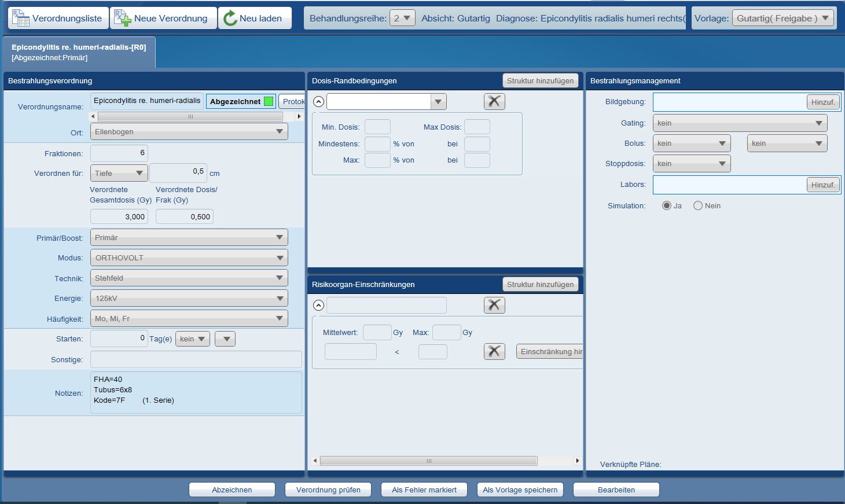This screenshot has height=504, width=845.
Task: Open the Behandlungsreihe dropdown
Action: click(402, 18)
